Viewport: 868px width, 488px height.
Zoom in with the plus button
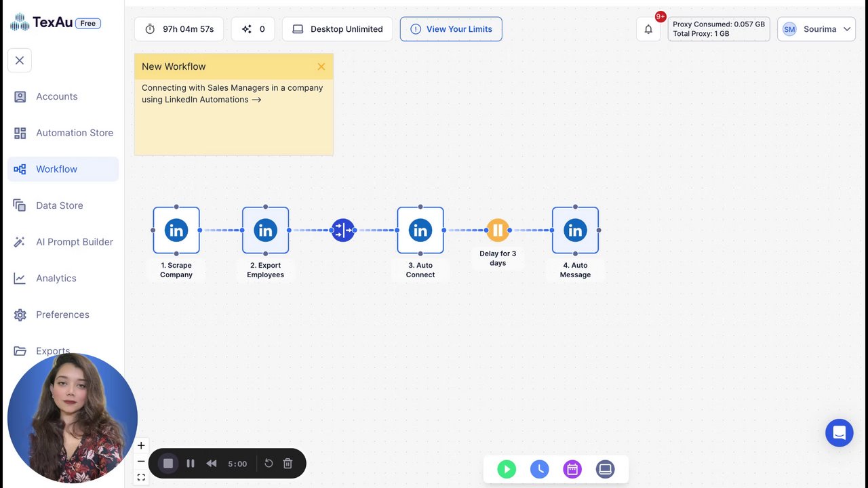141,445
